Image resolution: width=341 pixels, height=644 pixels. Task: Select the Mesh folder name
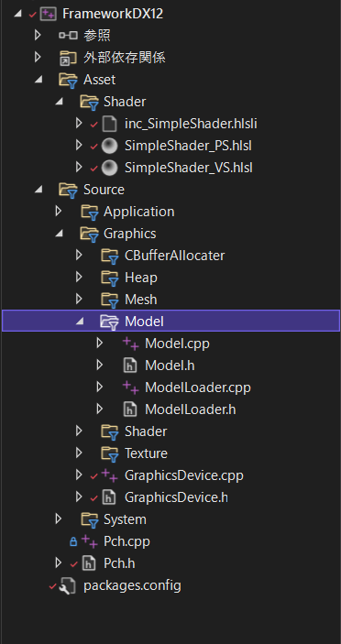141,300
